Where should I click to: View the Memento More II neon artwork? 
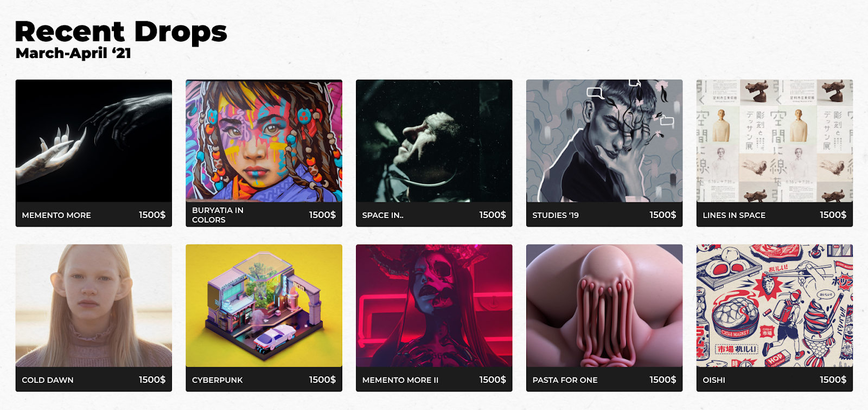[x=434, y=306]
